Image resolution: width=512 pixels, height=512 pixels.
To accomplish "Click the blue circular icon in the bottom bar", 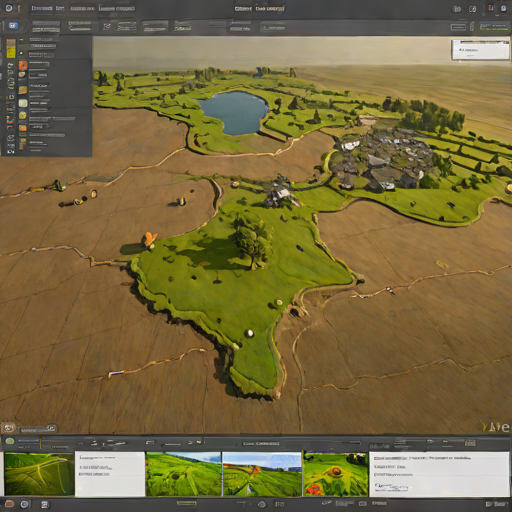I will click(24, 504).
